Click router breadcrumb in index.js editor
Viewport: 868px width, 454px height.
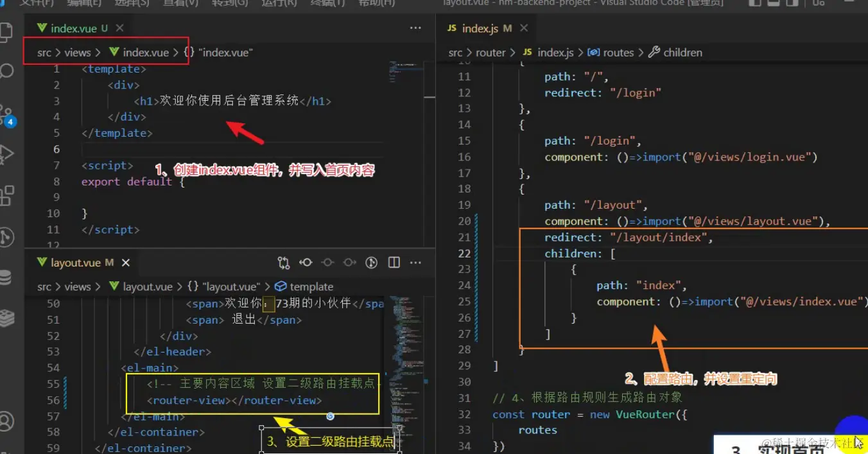[490, 53]
